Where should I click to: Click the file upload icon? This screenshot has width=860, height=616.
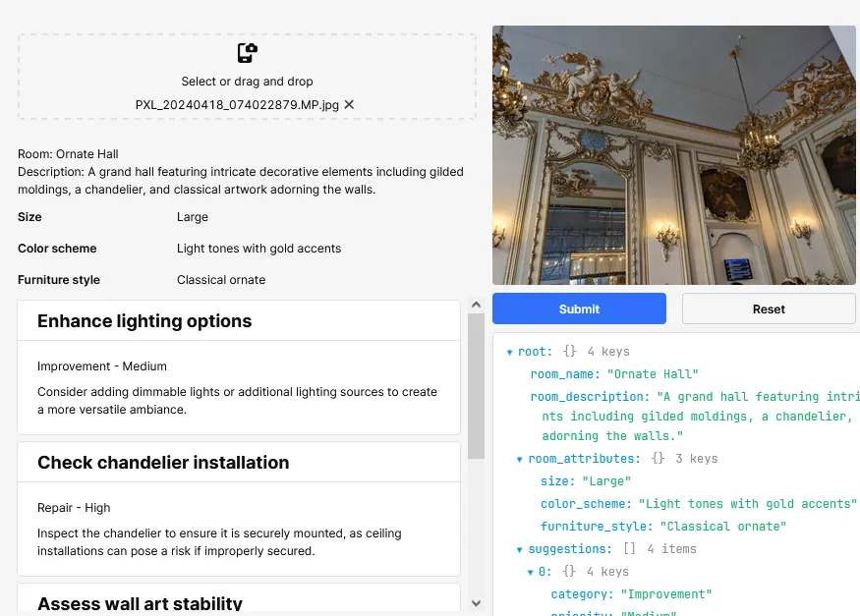coord(247,53)
